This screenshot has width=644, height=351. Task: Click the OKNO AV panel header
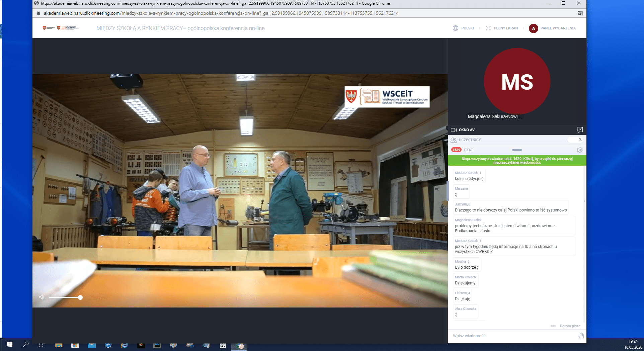pyautogui.click(x=467, y=130)
